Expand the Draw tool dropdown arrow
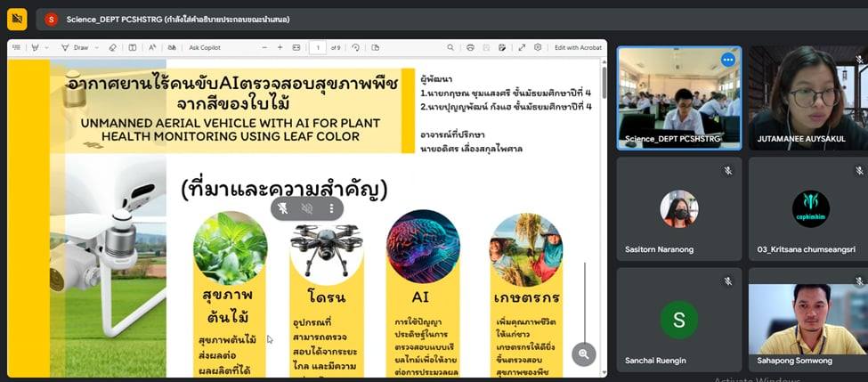 coord(95,47)
